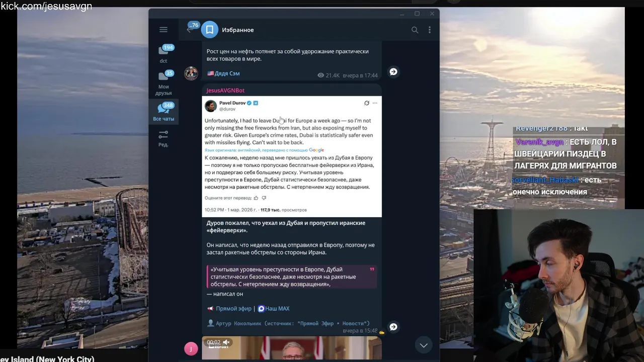The image size is (644, 362).
Task: Open the Прямой эфир link
Action: [x=233, y=309]
